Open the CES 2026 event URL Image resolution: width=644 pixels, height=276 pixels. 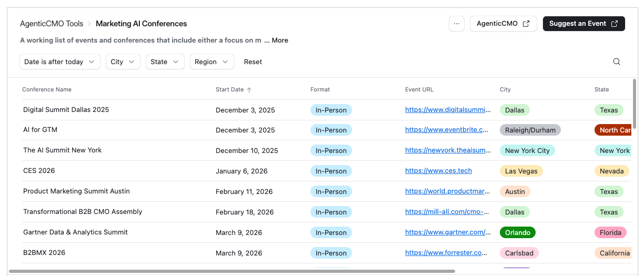[x=438, y=171]
